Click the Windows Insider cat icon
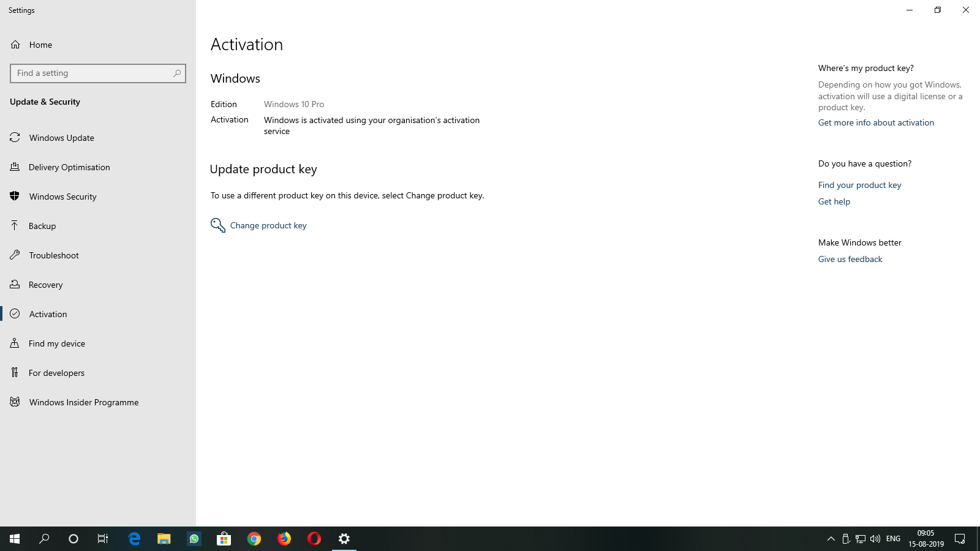Screen dimensions: 980x551 click(15, 402)
